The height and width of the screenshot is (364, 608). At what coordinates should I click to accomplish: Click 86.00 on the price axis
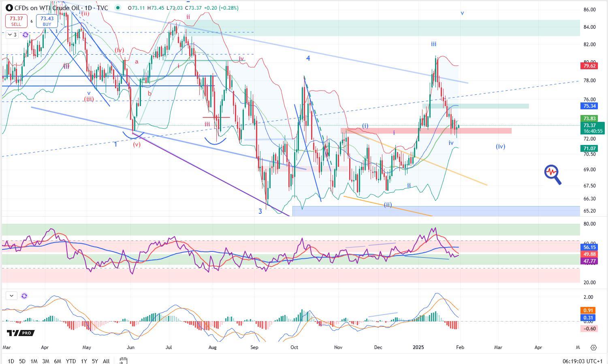click(589, 9)
